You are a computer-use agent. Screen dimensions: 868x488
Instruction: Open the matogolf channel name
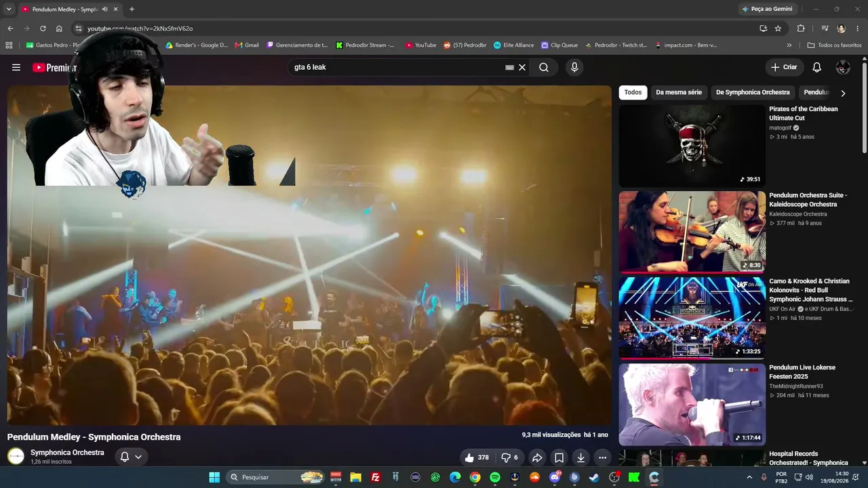[x=781, y=127]
